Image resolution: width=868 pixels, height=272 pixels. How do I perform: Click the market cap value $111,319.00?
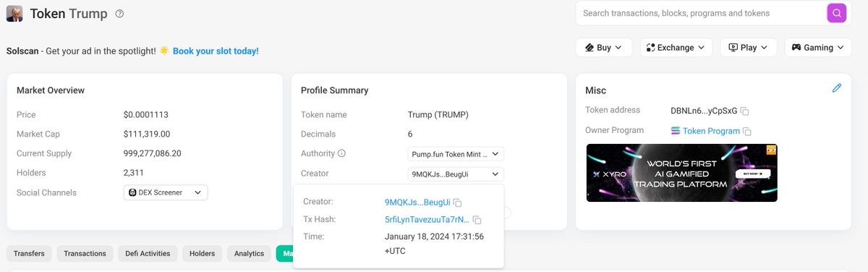point(147,134)
